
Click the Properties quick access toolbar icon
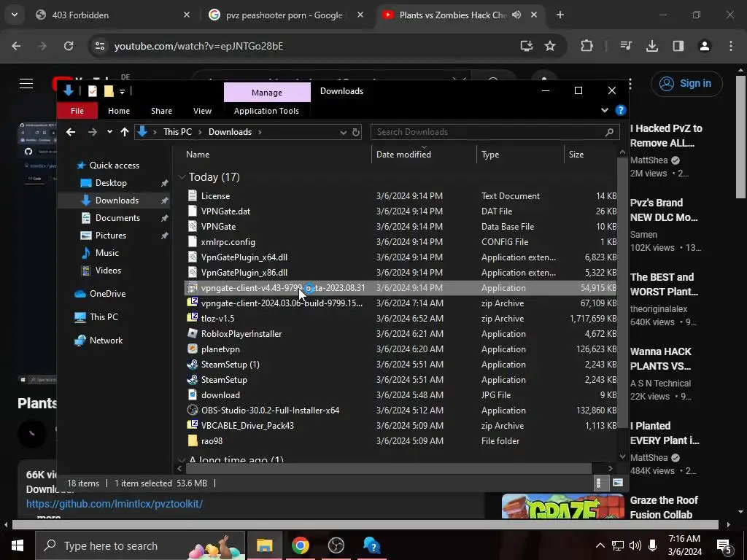[93, 90]
